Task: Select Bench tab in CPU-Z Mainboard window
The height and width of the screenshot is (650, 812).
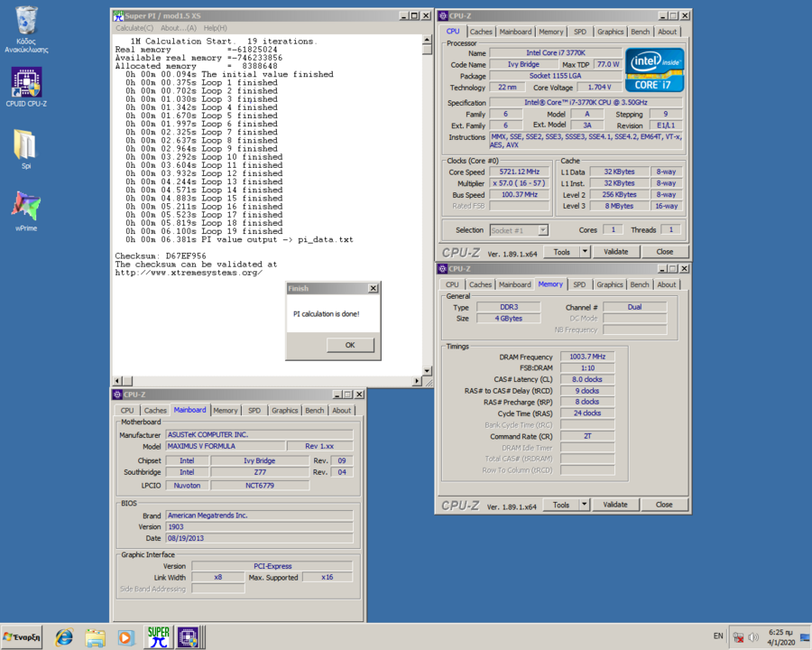Action: point(314,411)
